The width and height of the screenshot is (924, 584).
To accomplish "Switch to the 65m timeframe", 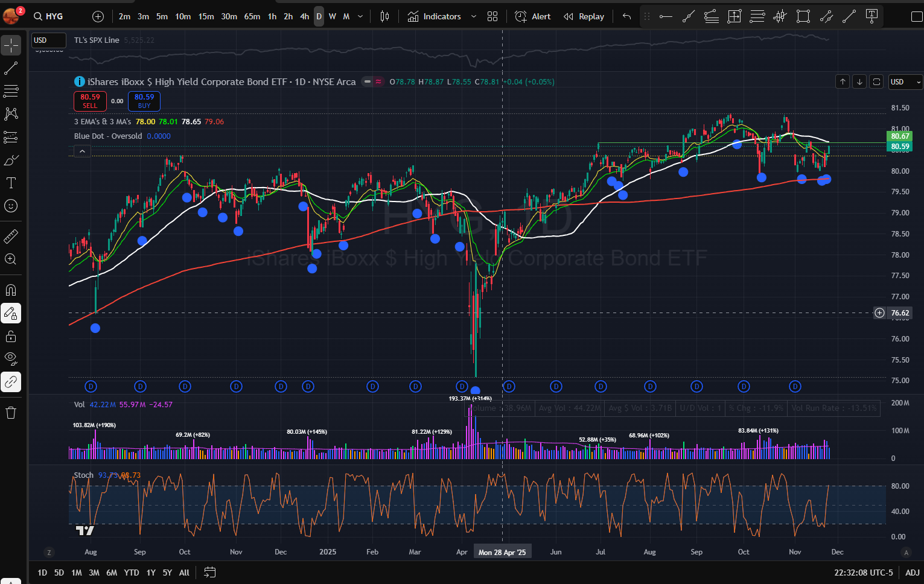I will [x=252, y=16].
